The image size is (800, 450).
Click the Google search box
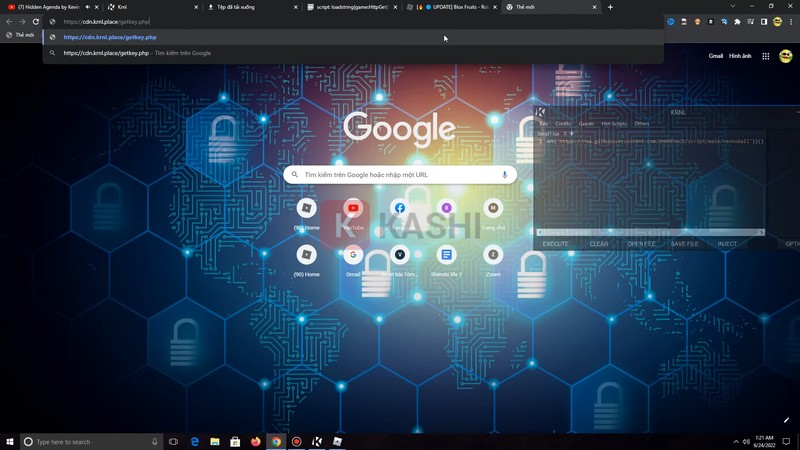pos(400,174)
